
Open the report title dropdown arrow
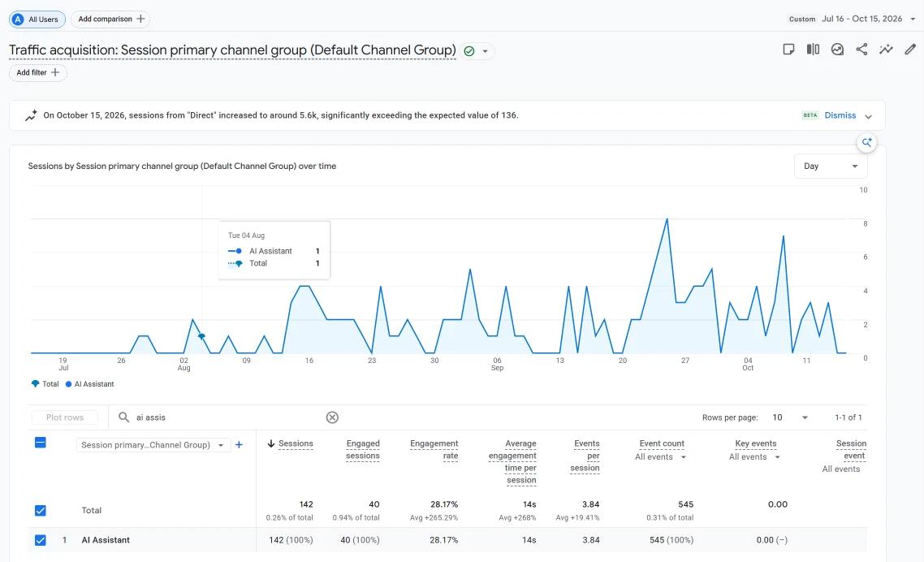485,51
